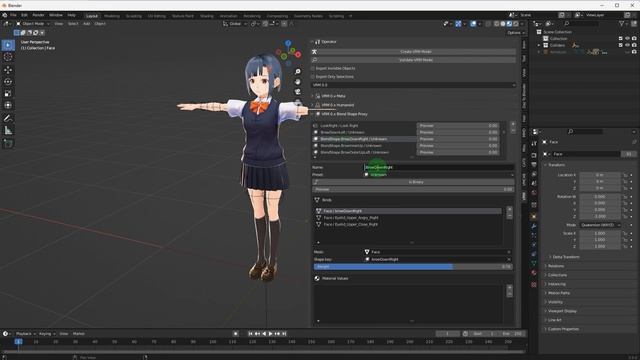Image resolution: width=640 pixels, height=360 pixels.
Task: Click the viewport pan hand icon
Action: (x=298, y=82)
